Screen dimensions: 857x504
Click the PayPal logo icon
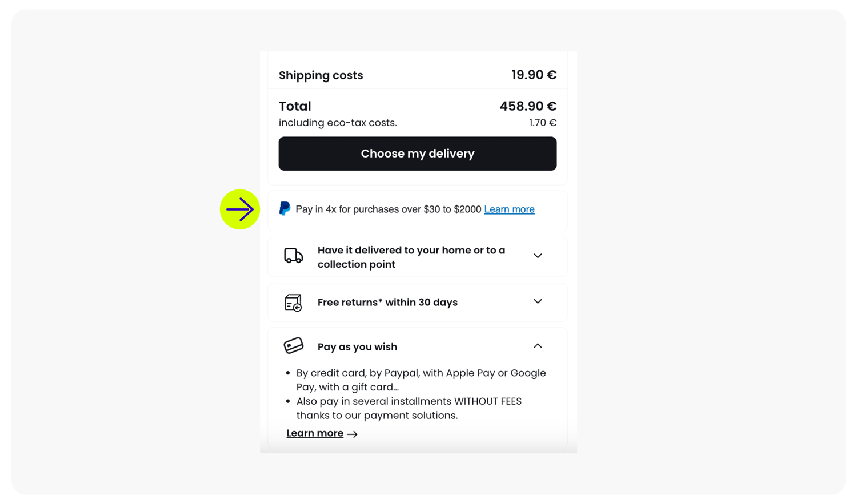[x=285, y=209]
